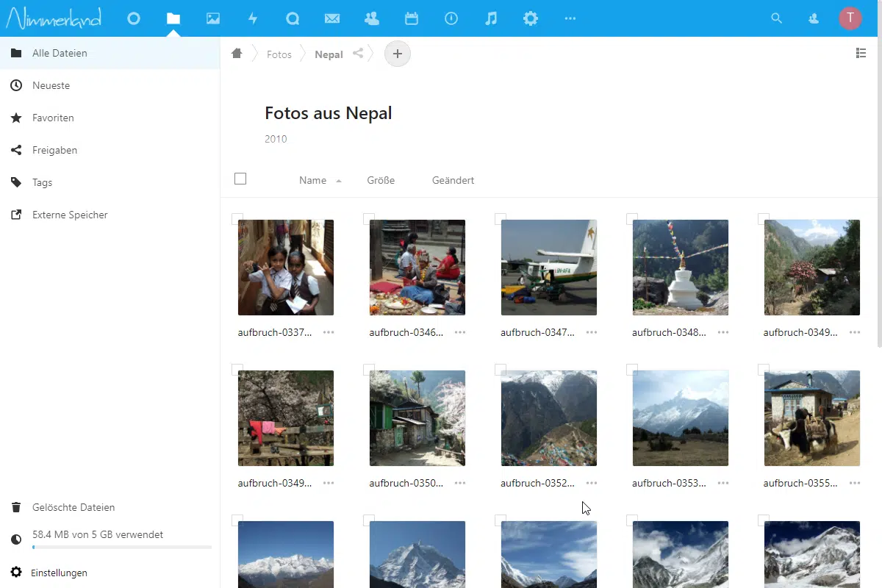Open the plus new-file button

click(x=398, y=54)
